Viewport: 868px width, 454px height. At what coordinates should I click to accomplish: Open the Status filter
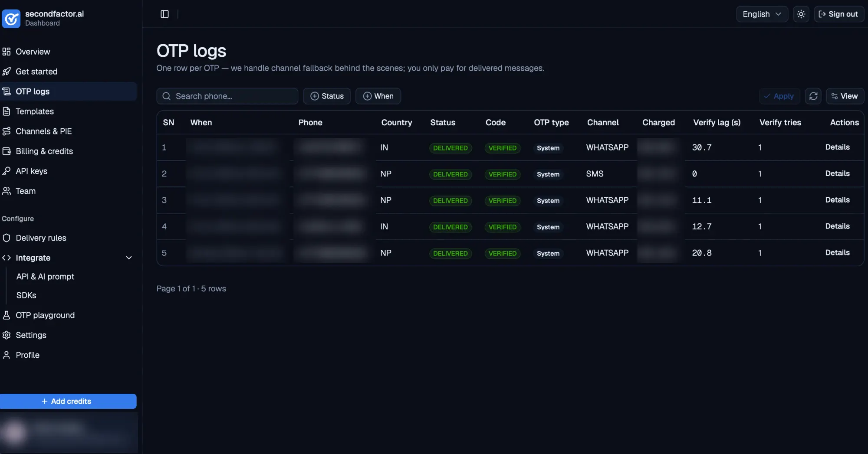click(x=327, y=96)
